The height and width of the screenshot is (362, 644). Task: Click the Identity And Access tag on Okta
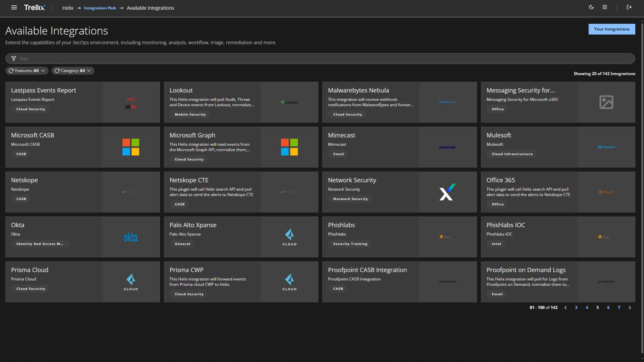40,244
